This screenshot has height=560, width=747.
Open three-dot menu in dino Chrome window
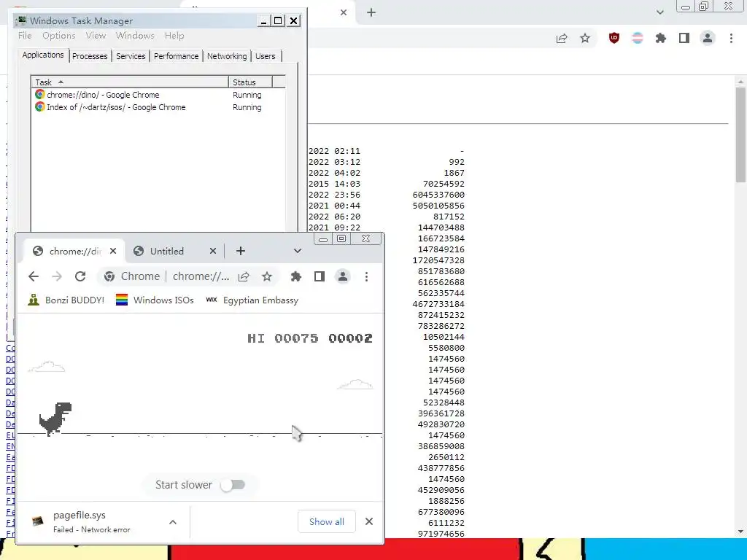[x=366, y=276]
